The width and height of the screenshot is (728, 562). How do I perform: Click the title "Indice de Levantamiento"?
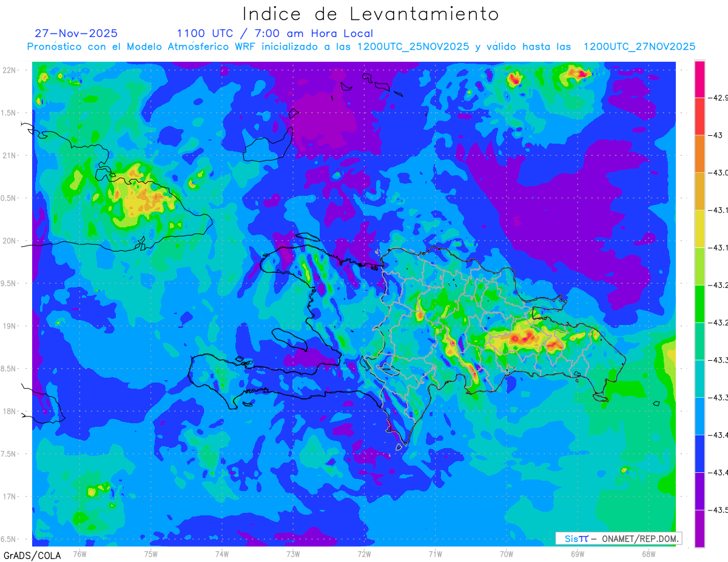(371, 13)
